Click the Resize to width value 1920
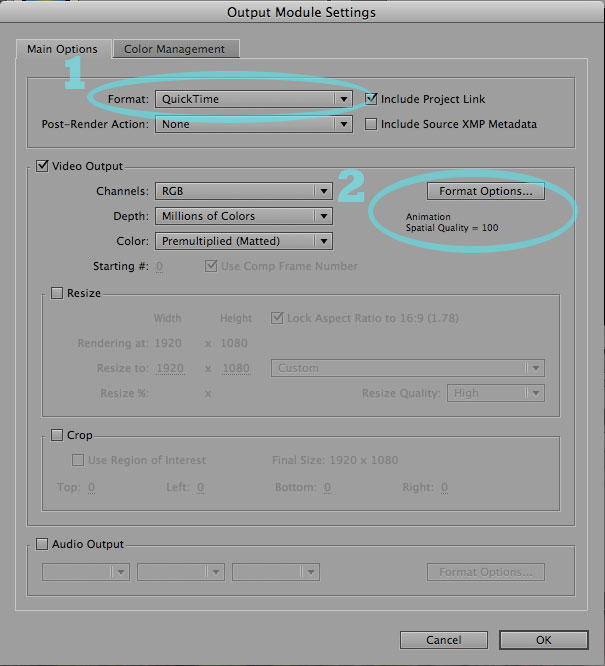605x666 pixels. click(x=170, y=368)
